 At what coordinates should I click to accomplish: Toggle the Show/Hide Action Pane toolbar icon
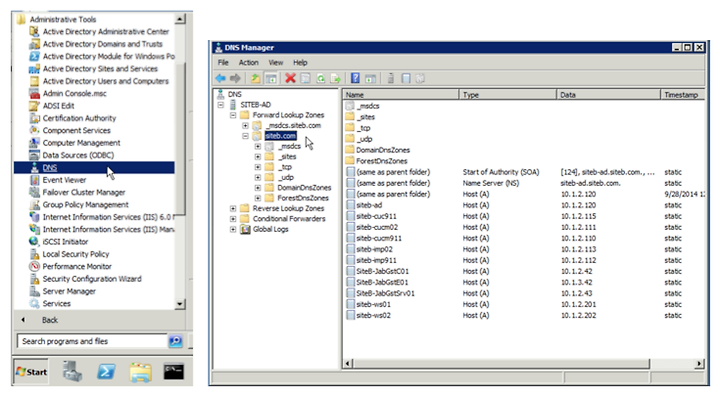coord(371,78)
